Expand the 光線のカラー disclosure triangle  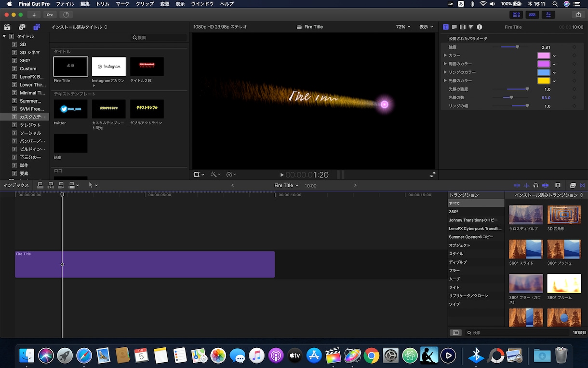tap(445, 81)
